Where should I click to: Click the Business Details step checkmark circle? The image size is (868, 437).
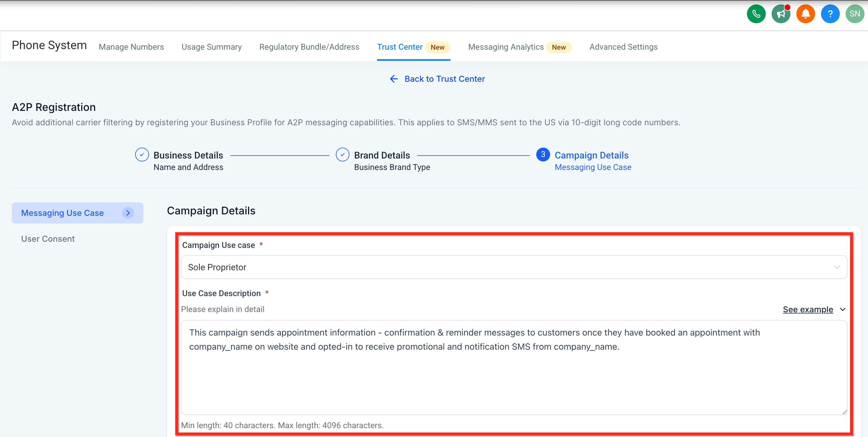pos(142,155)
